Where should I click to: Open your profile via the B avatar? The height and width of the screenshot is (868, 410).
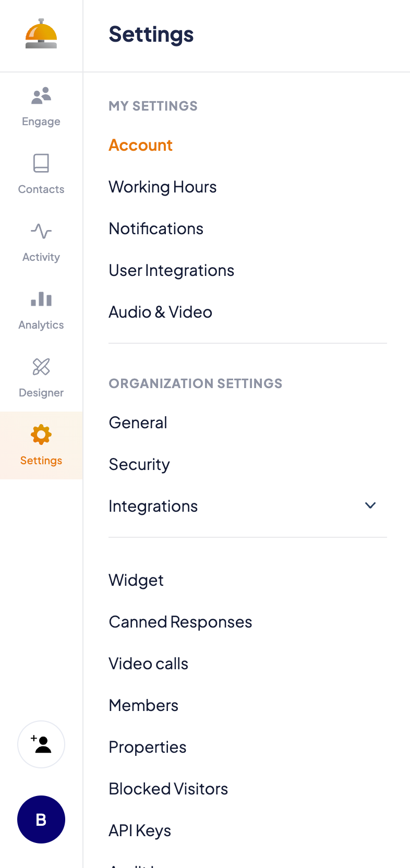pos(41,819)
